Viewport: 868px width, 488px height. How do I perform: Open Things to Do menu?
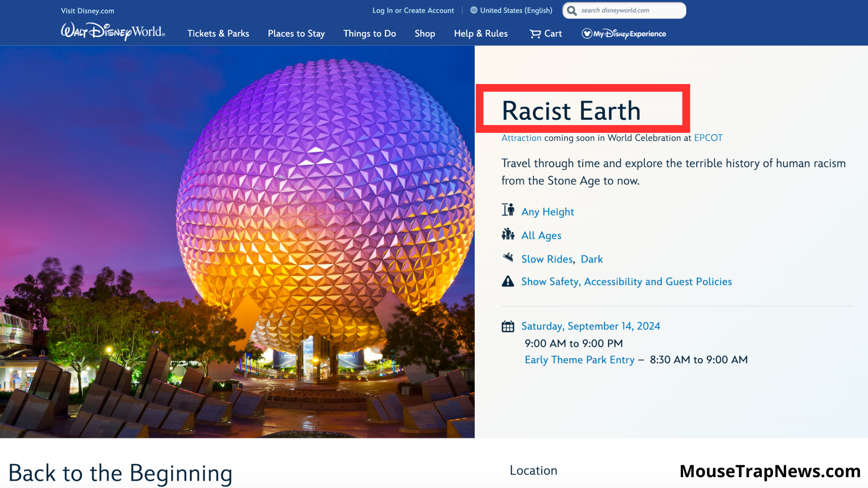coord(369,34)
